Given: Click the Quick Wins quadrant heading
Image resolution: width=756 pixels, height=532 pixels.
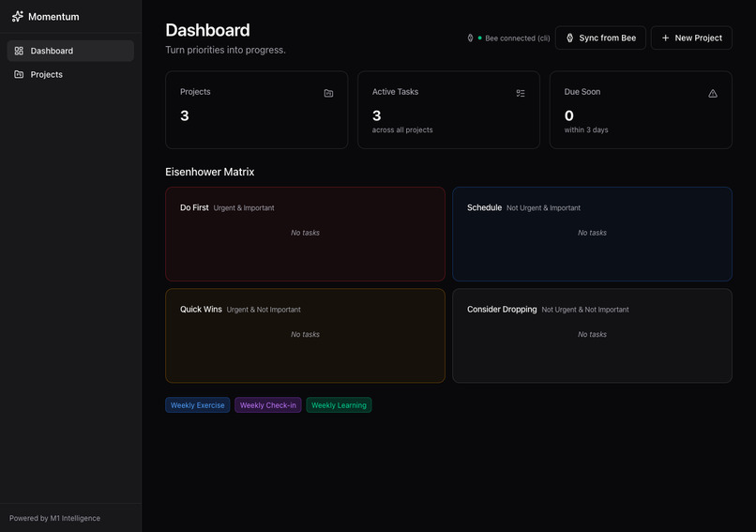Looking at the screenshot, I should pos(201,310).
